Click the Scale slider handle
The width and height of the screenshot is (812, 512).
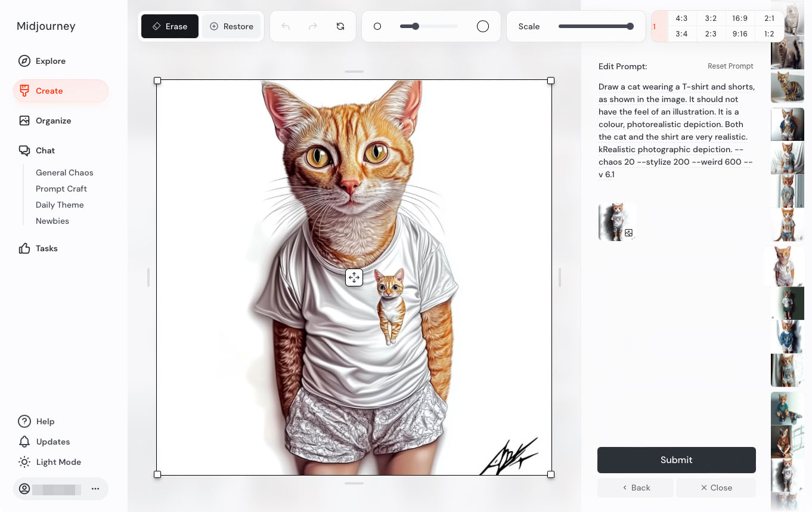coord(630,26)
